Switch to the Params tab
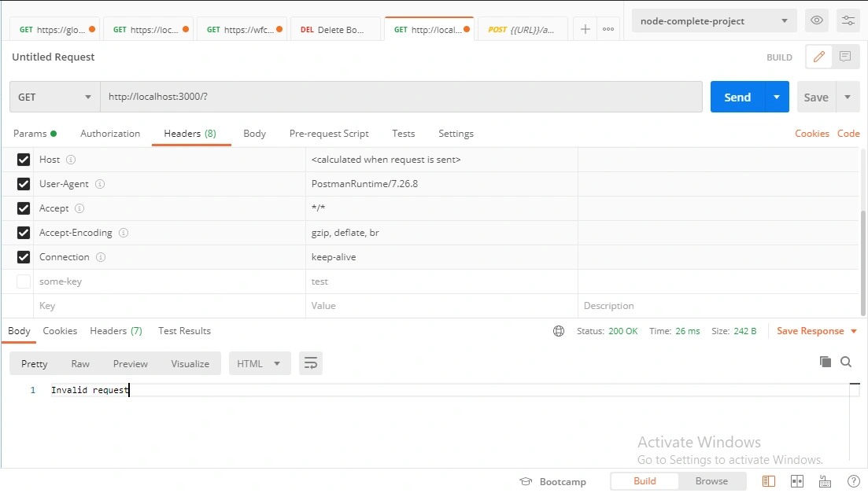The height and width of the screenshot is (493, 868). click(x=35, y=134)
